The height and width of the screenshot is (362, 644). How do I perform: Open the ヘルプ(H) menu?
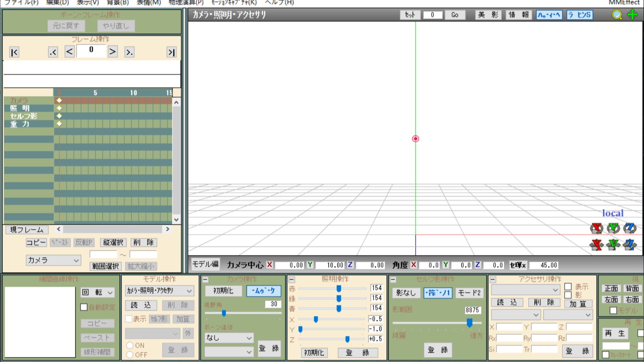[279, 3]
